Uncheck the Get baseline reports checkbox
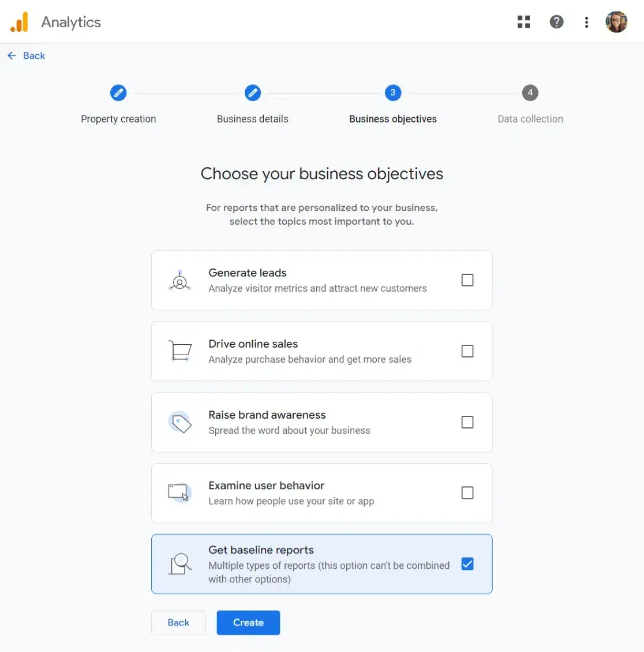 click(x=467, y=564)
